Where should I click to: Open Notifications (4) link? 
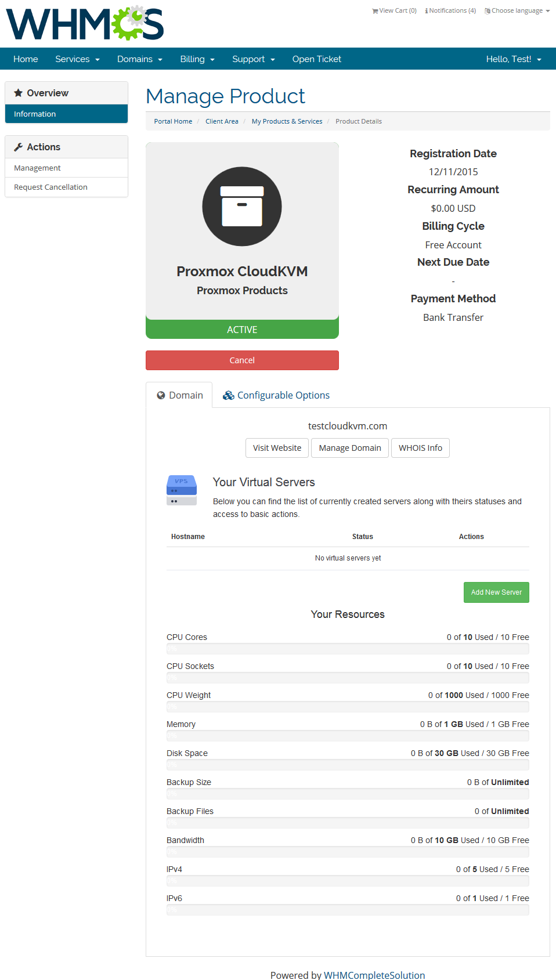coord(450,11)
